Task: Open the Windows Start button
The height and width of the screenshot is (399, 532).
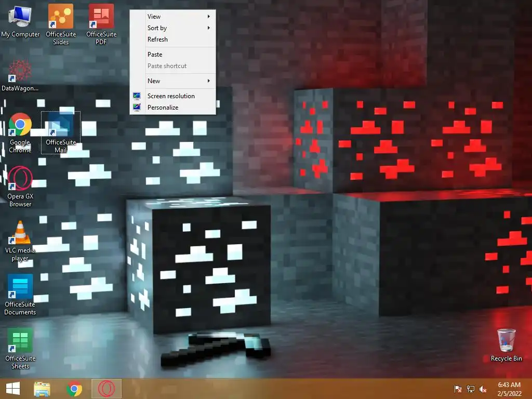Action: point(13,389)
